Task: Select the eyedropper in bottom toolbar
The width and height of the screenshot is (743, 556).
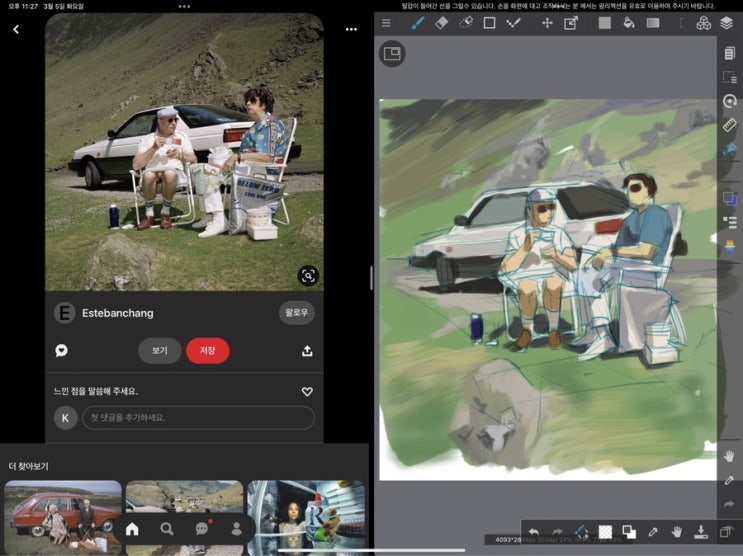Action: pos(653,531)
